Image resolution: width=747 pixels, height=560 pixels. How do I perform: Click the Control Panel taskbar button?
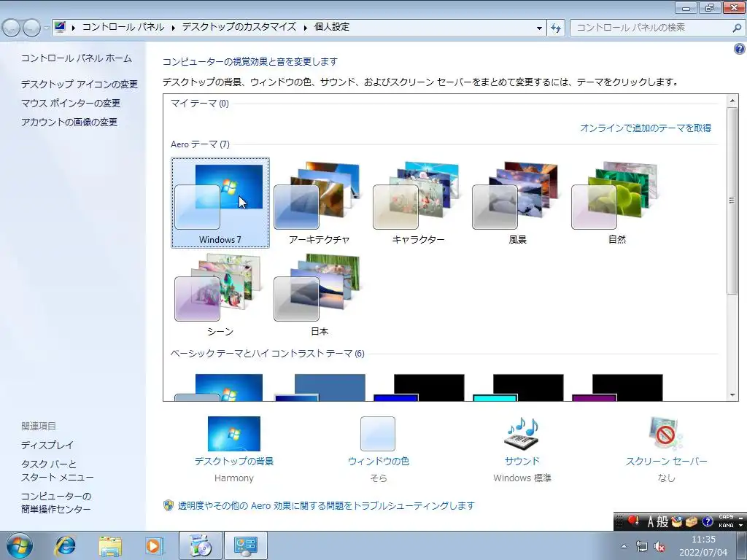pos(246,545)
